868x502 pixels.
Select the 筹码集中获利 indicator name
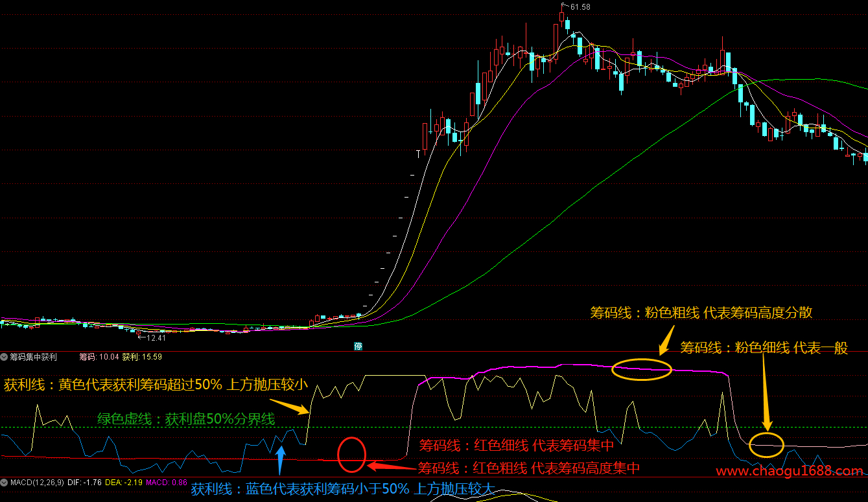pos(33,357)
